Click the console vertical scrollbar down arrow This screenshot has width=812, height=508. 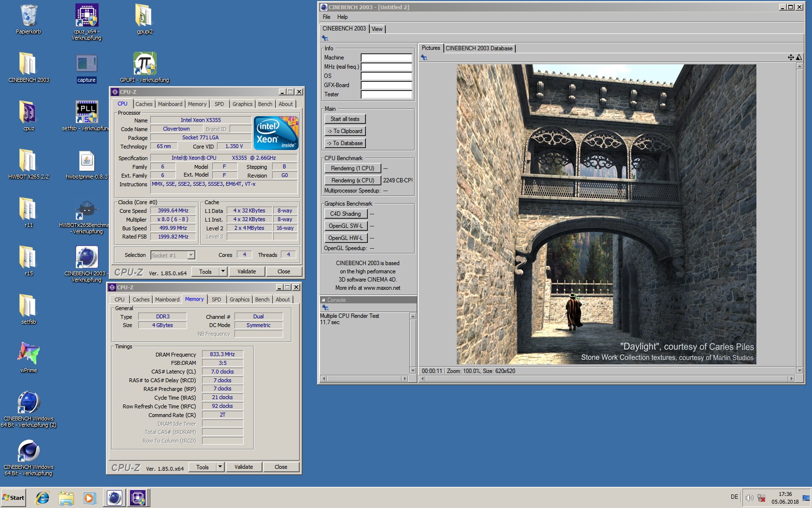click(x=413, y=371)
